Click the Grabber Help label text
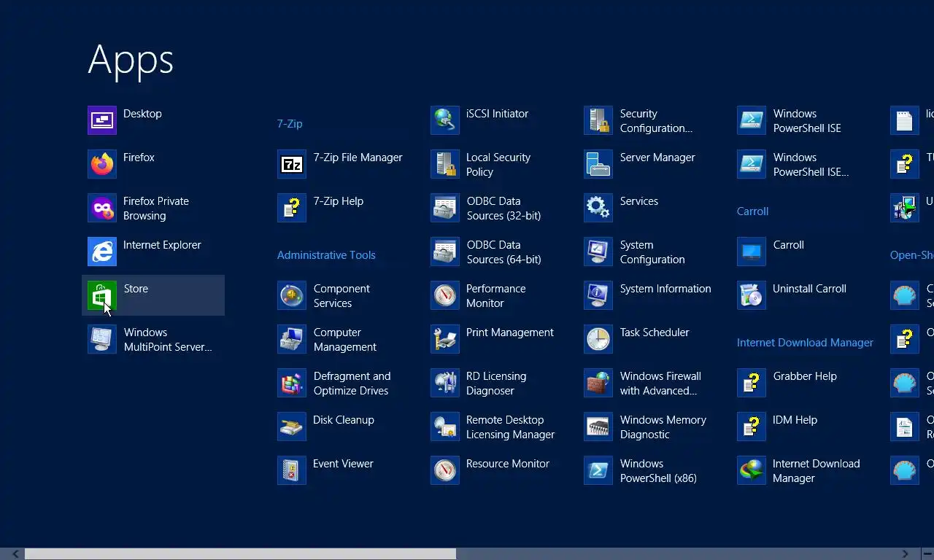Screen dimensions: 934x560 (x=805, y=376)
